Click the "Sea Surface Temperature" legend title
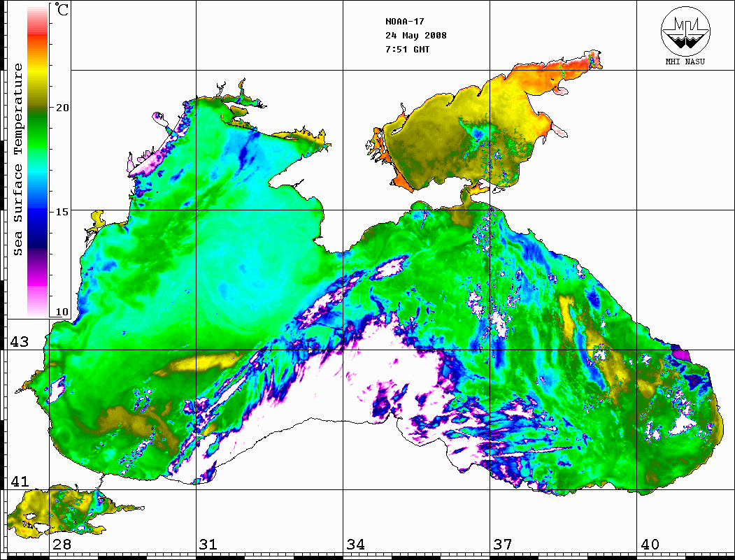735x560 pixels. click(17, 159)
